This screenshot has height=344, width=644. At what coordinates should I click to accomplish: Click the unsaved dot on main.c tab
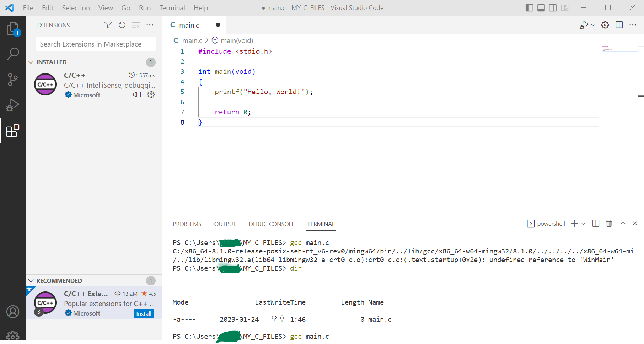click(x=218, y=25)
